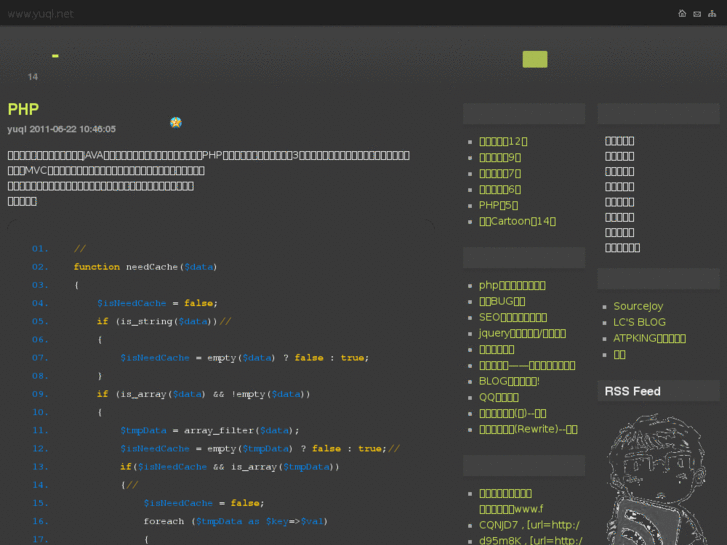Click the www.yuqi.net site title
Image resolution: width=727 pixels, height=545 pixels.
40,14
